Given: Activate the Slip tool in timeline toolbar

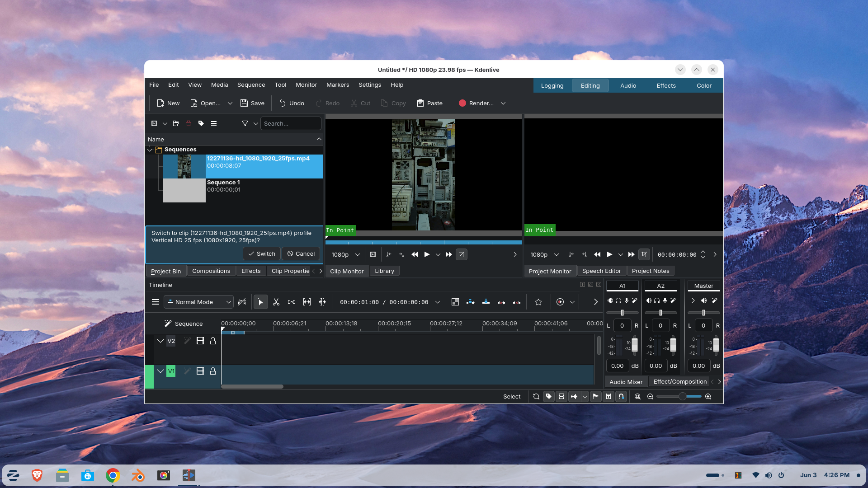Looking at the screenshot, I should [307, 302].
